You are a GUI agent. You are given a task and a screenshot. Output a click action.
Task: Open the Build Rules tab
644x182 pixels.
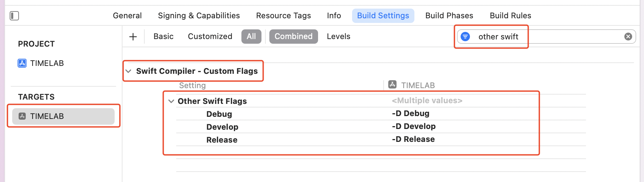[510, 16]
